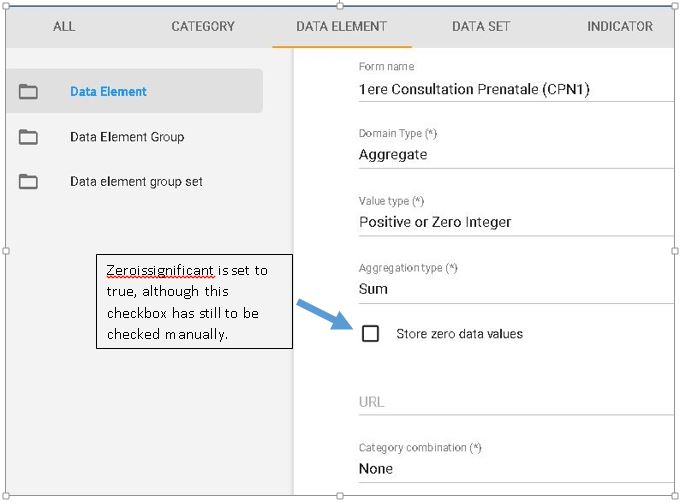Open Data Element Group in the sidebar
The height and width of the screenshot is (503, 680).
127,137
